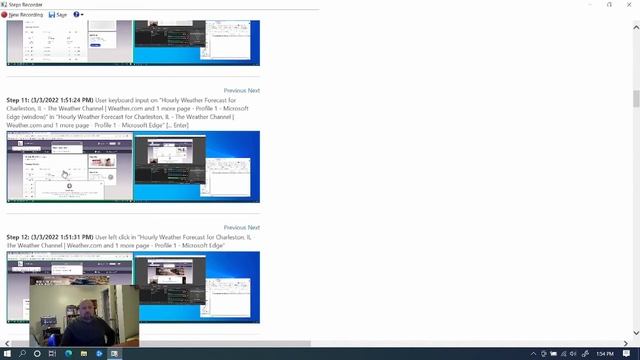Minimize the Steps Recorder window

tap(590, 4)
